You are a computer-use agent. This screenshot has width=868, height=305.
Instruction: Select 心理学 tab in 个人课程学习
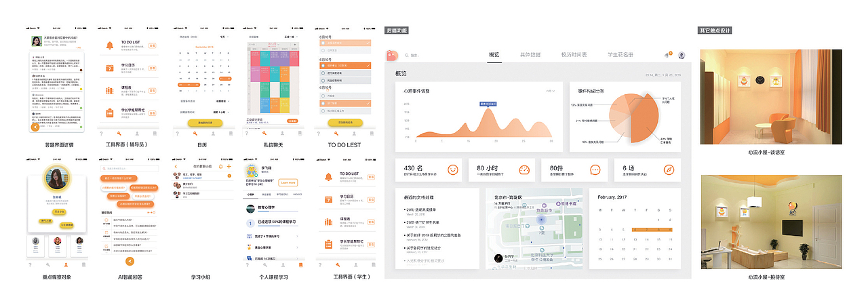point(250,194)
